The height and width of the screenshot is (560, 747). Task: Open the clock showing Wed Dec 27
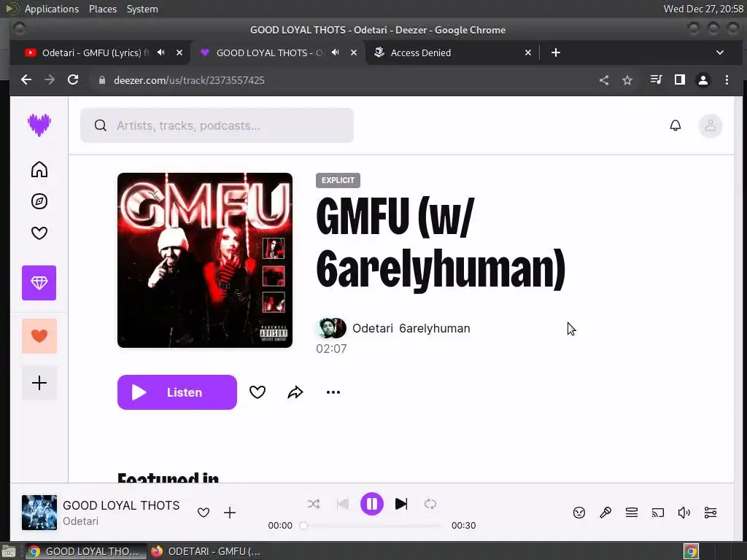coord(703,9)
